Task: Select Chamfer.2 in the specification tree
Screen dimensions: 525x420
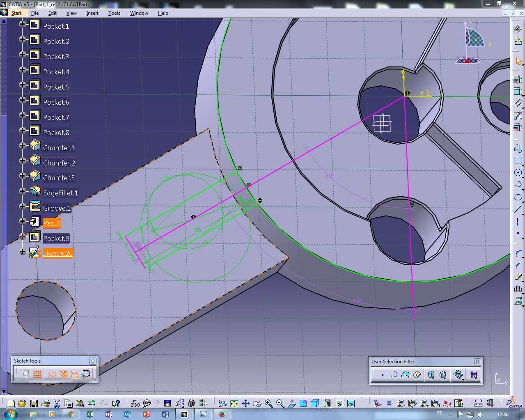Action: pos(59,163)
